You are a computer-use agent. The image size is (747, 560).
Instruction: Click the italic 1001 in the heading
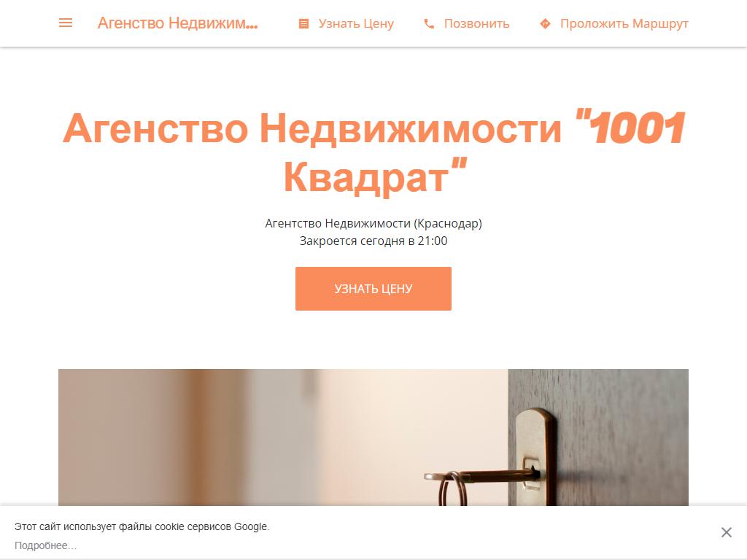coord(638,128)
